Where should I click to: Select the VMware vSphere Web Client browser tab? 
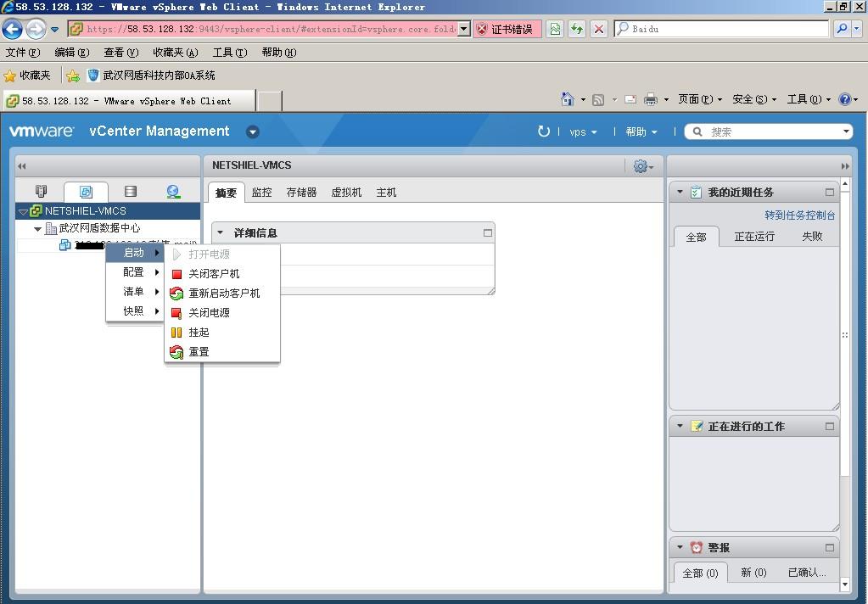point(130,101)
